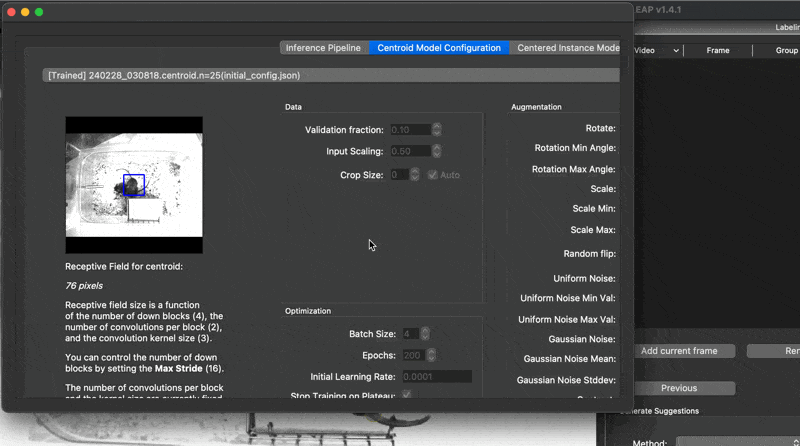Click the Frame column header
Viewport: 800px width, 446px height.
(717, 50)
